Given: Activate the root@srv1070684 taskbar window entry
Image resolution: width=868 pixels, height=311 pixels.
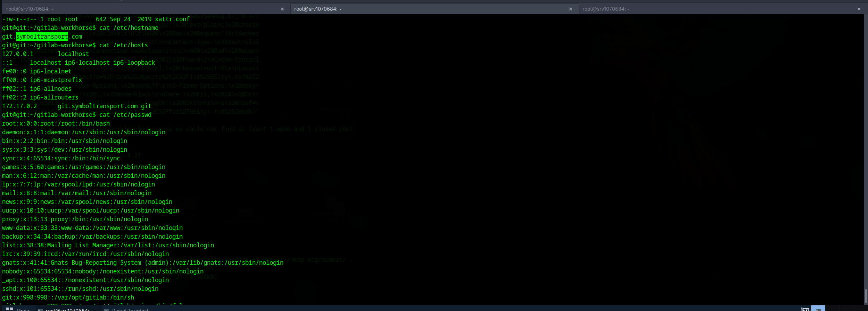Looking at the screenshot, I should click(69, 309).
